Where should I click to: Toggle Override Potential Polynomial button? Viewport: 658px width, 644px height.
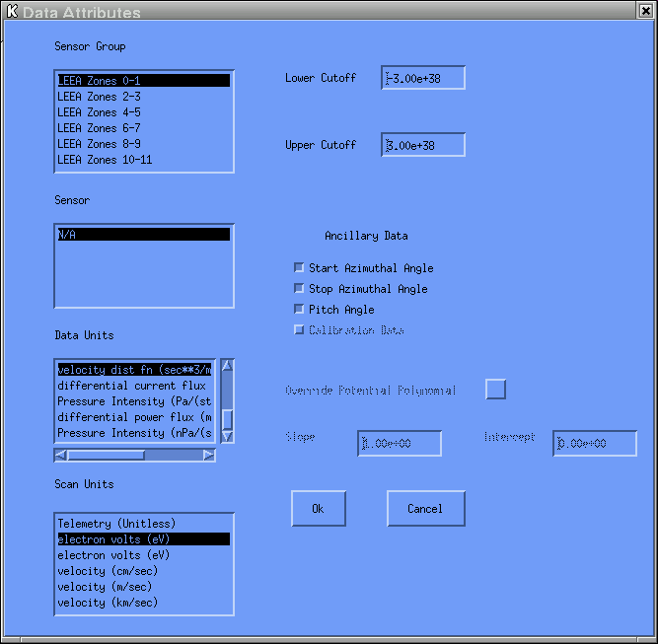tap(495, 390)
